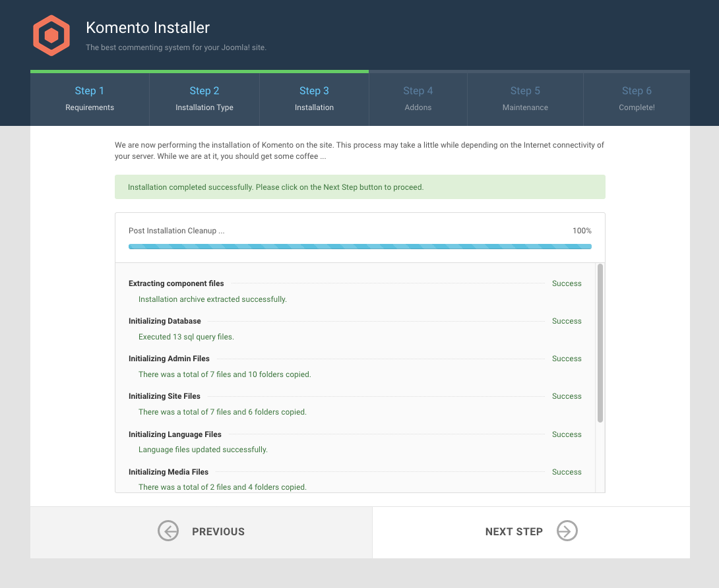Click the green installation completed successfully message
Viewport: 719px width, 588px height.
[x=360, y=187]
